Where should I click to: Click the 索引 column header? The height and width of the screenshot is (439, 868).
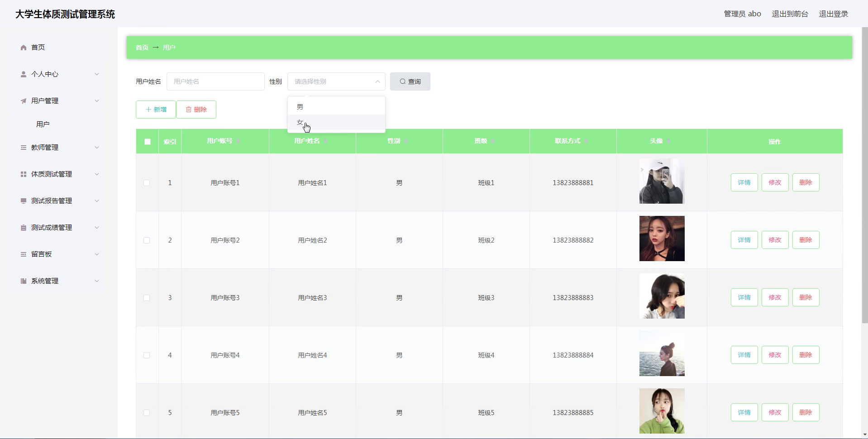[x=170, y=142]
